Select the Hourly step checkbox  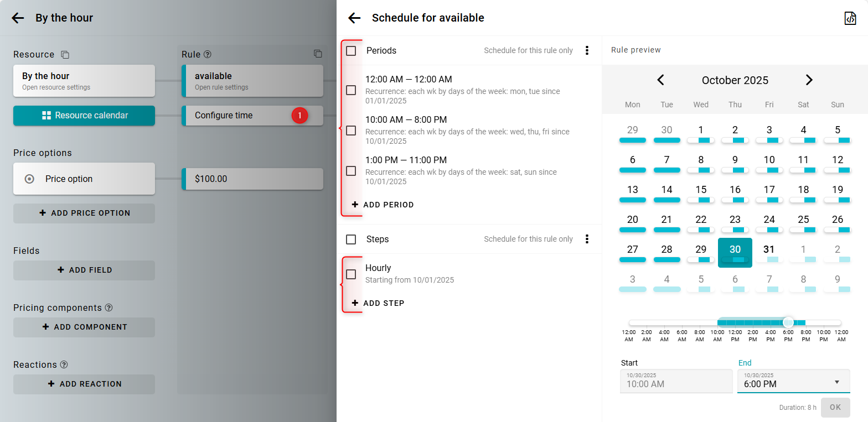coord(351,274)
